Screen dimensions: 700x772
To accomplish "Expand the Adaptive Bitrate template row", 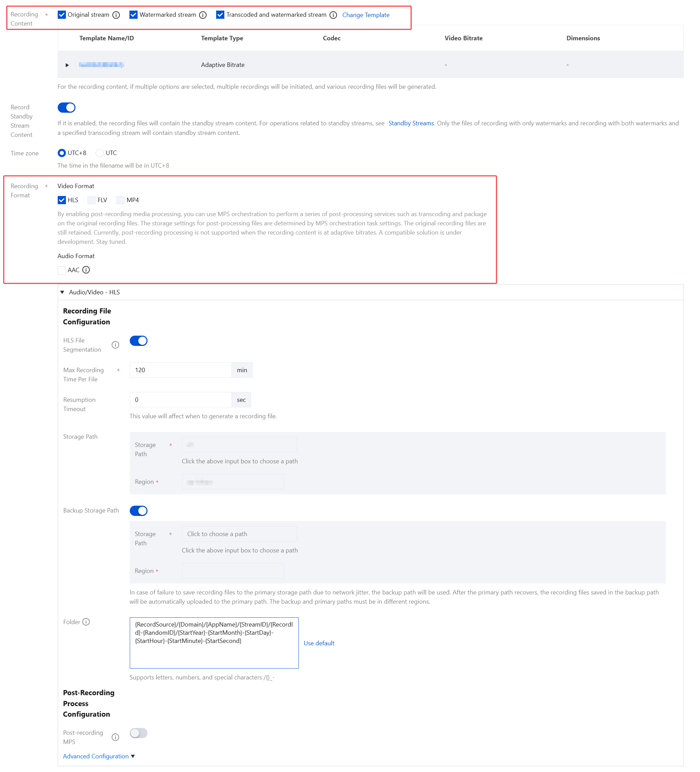I will (67, 65).
